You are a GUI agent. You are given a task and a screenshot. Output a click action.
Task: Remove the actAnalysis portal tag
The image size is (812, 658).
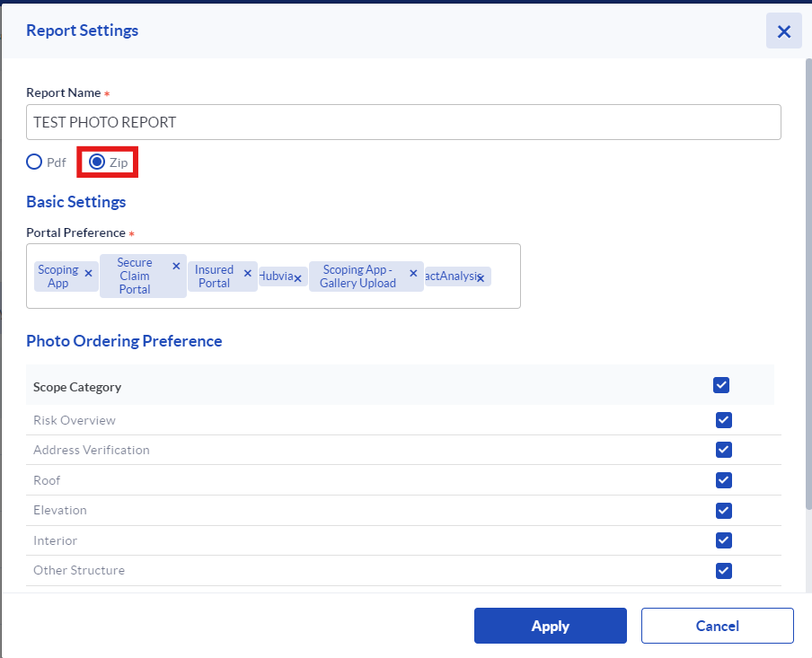click(481, 278)
